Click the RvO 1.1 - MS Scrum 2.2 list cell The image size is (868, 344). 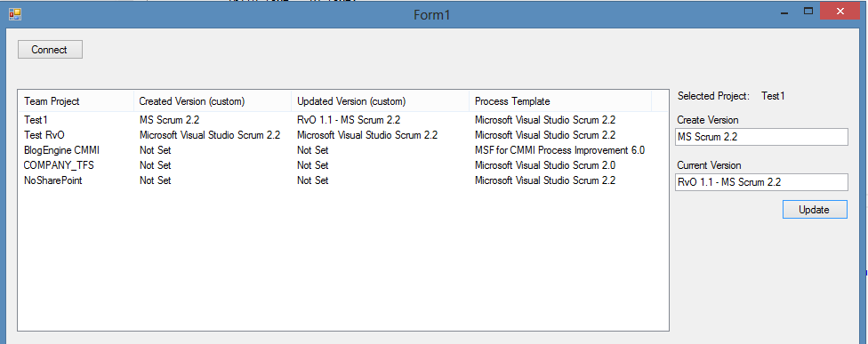[x=349, y=119]
